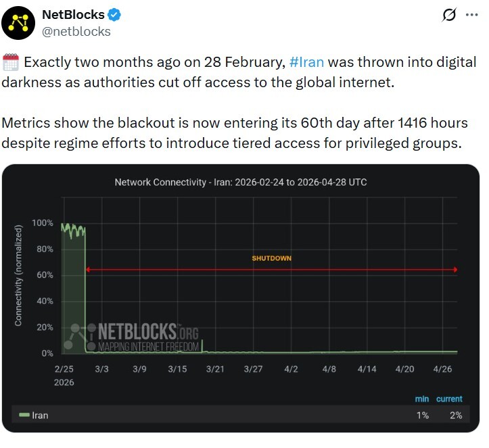The image size is (489, 448).
Task: Click the Network Connectivity chart title
Action: point(240,182)
